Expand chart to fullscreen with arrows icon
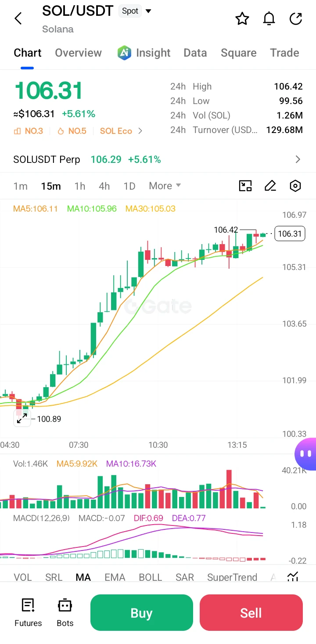This screenshot has height=644, width=316. coord(22,419)
